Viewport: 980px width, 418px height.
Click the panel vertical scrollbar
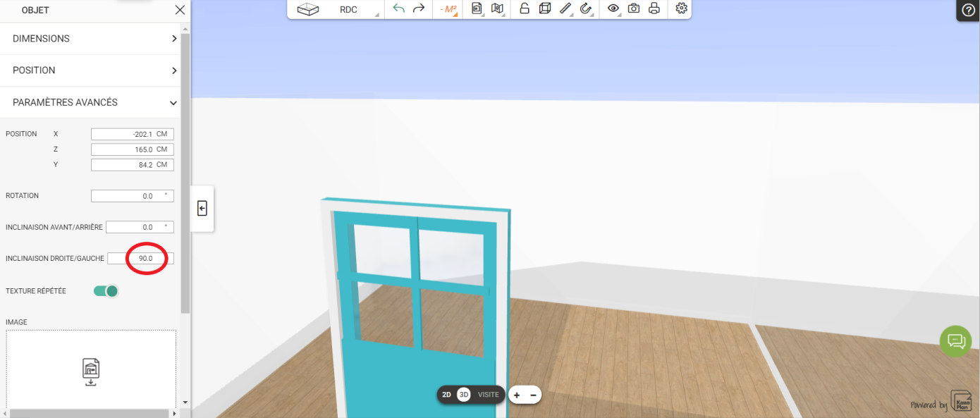pos(185,173)
